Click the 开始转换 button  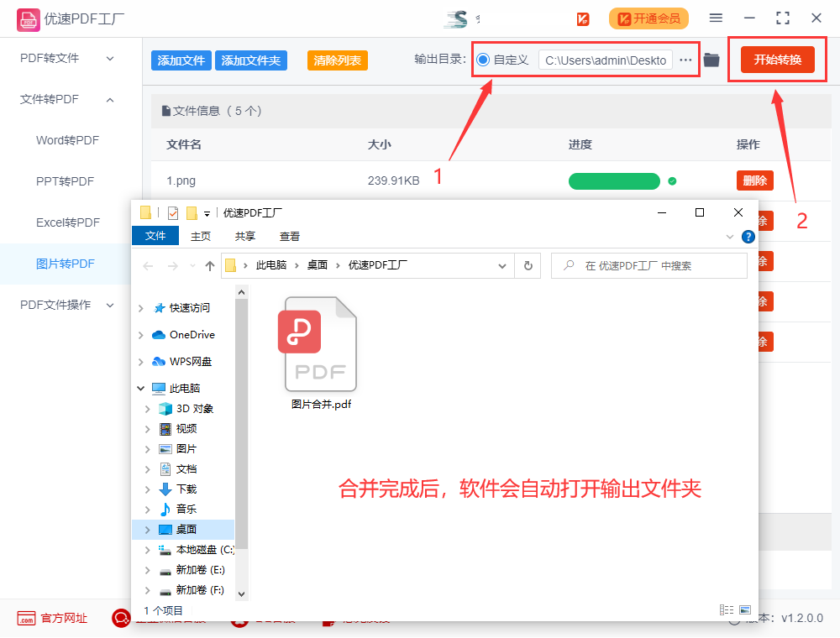(x=777, y=60)
